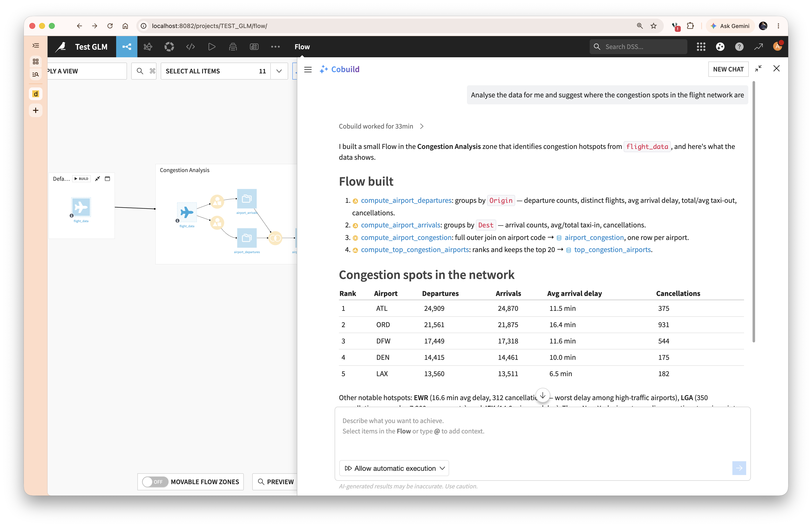Open the Cobuild hamburger menu

pyautogui.click(x=308, y=70)
